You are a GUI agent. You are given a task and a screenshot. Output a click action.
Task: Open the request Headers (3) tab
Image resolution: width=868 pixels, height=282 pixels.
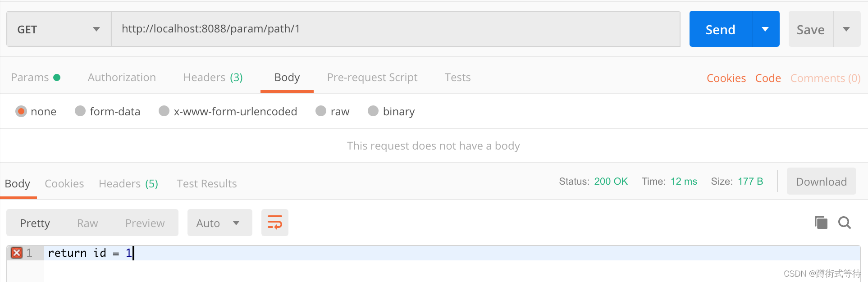click(x=213, y=77)
